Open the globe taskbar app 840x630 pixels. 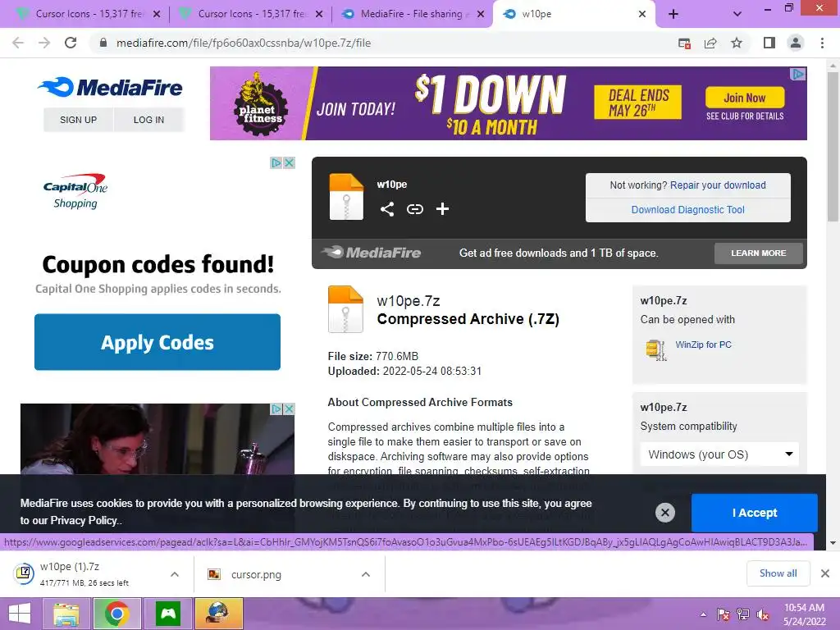click(x=218, y=614)
